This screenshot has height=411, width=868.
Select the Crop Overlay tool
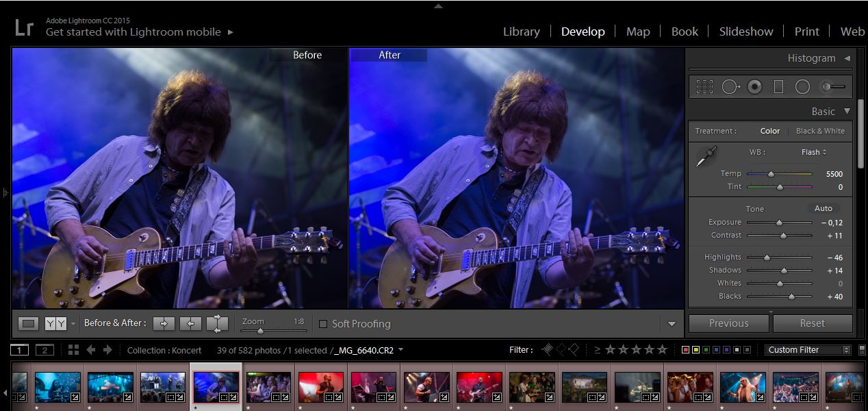(704, 86)
